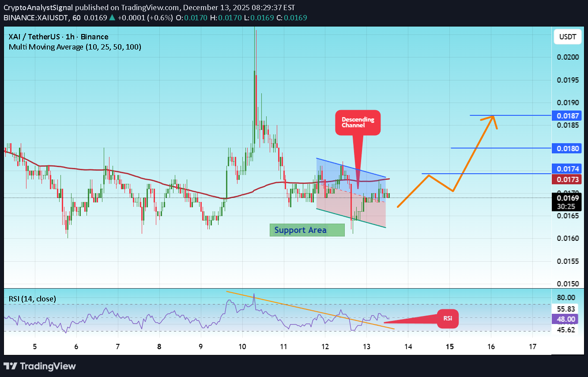
Task: Click the TradingView logo
Action: (40, 366)
